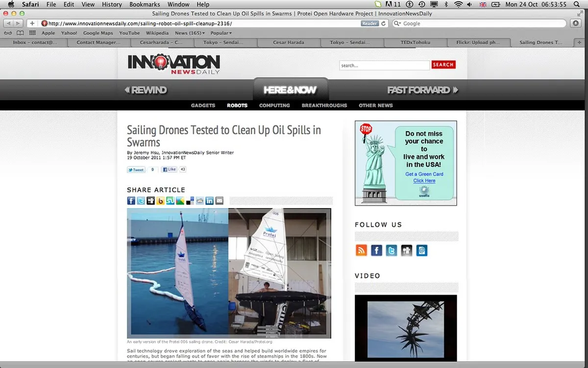Share article via StumbleUpon icon

tap(170, 201)
